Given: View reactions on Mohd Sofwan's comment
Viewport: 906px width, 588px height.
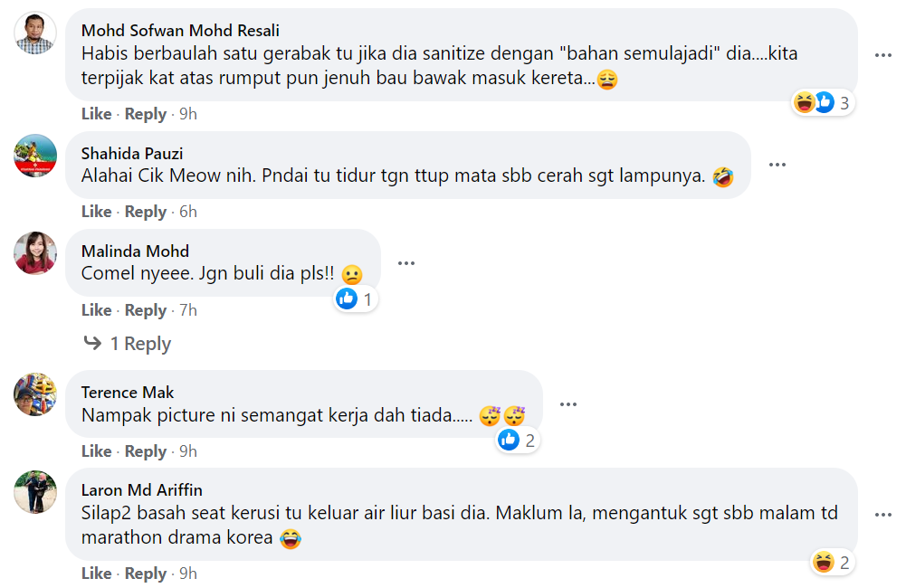Looking at the screenshot, I should click(822, 102).
